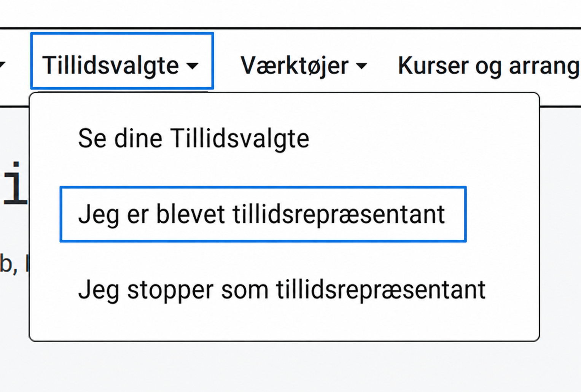The height and width of the screenshot is (392, 581).
Task: Open the Kurser og arrangementer navigation item
Action: tap(489, 65)
